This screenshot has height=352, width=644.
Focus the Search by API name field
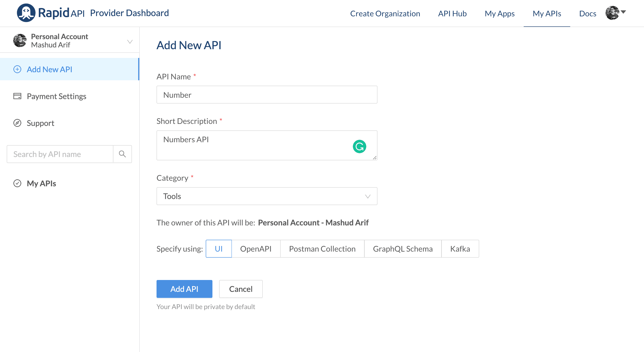click(x=60, y=154)
